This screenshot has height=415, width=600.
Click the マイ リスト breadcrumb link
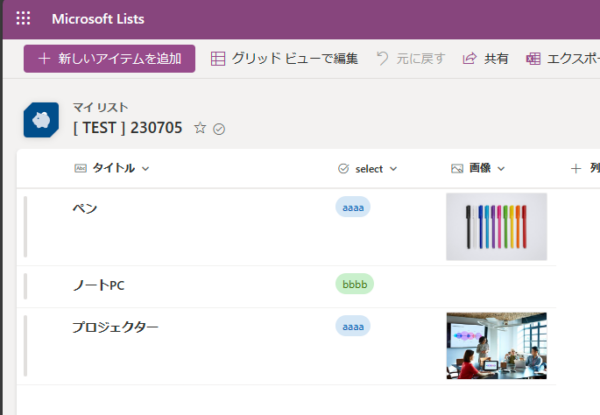[x=100, y=107]
